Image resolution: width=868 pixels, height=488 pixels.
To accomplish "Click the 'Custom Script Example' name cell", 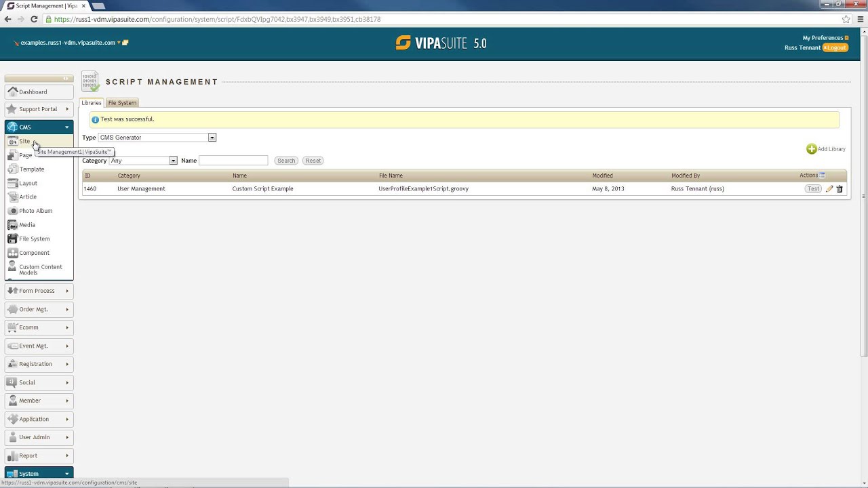I will point(262,189).
